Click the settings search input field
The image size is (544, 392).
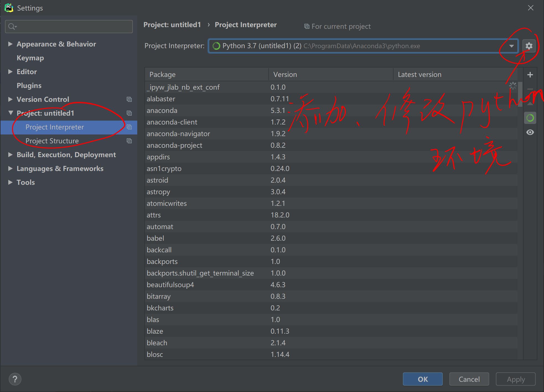coord(72,27)
